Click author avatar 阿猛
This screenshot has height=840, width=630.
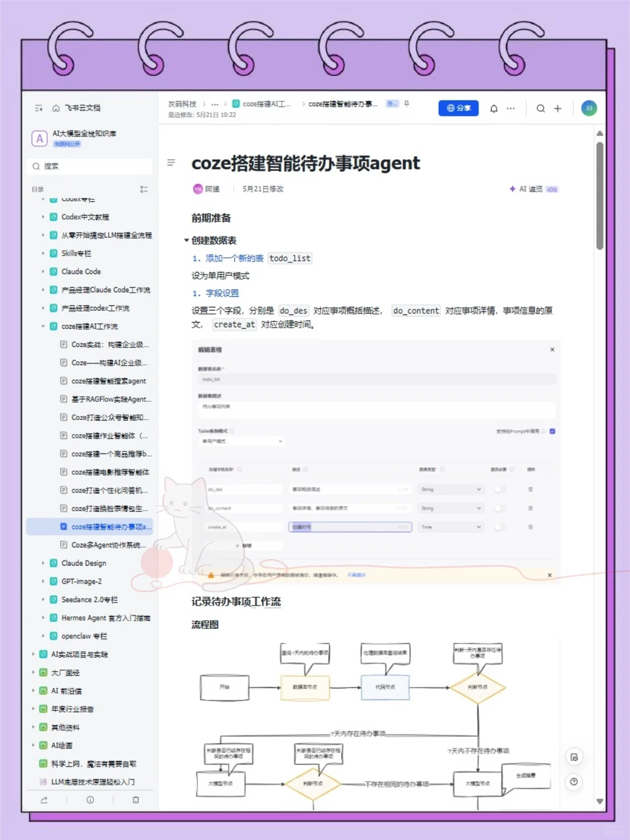point(198,188)
